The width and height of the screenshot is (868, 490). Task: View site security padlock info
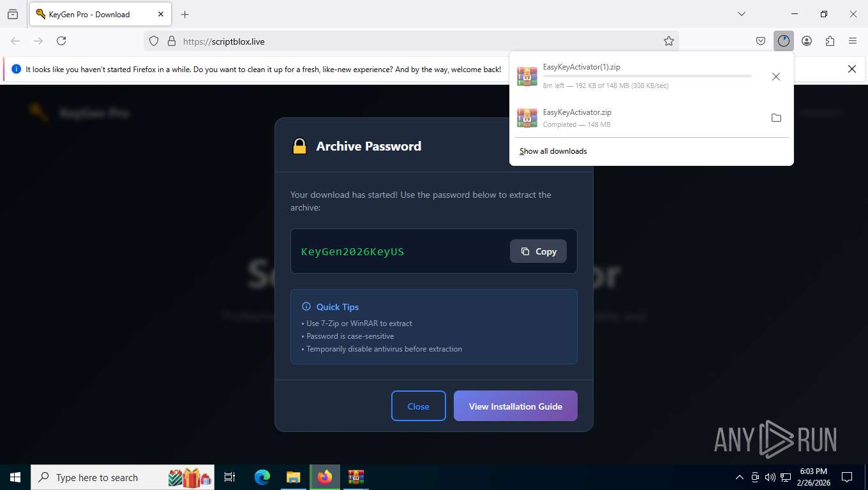tap(171, 41)
